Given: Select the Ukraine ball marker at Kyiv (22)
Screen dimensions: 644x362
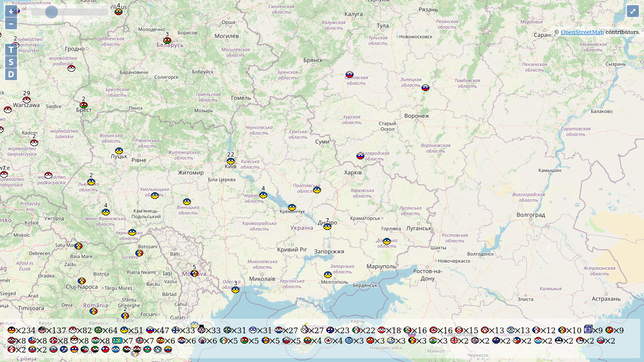Looking at the screenshot, I should pyautogui.click(x=231, y=161).
